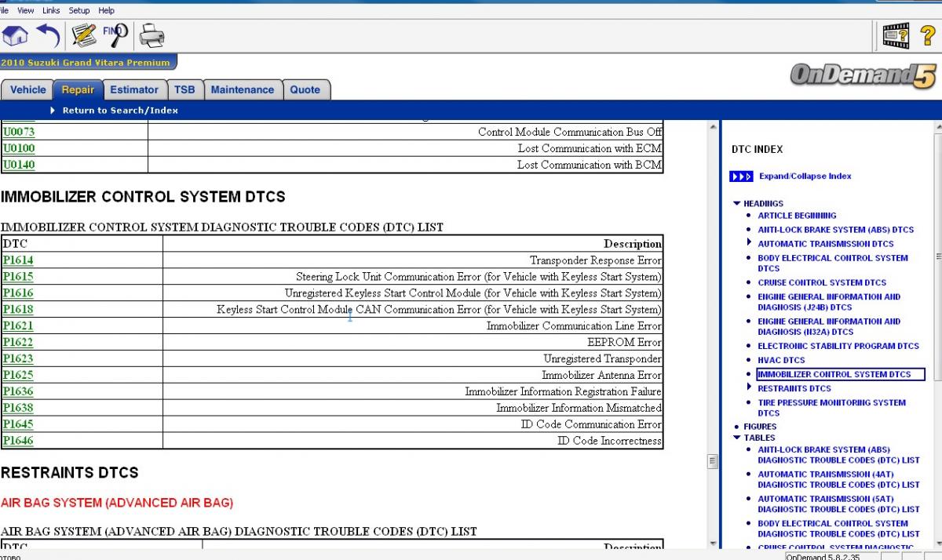Click the 'Immobilizer Antenna Error' description

click(602, 376)
